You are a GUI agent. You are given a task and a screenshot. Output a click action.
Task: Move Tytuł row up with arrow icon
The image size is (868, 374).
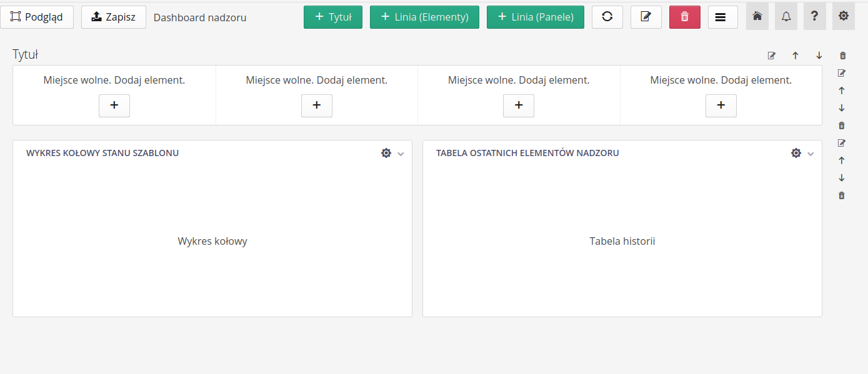pos(796,56)
